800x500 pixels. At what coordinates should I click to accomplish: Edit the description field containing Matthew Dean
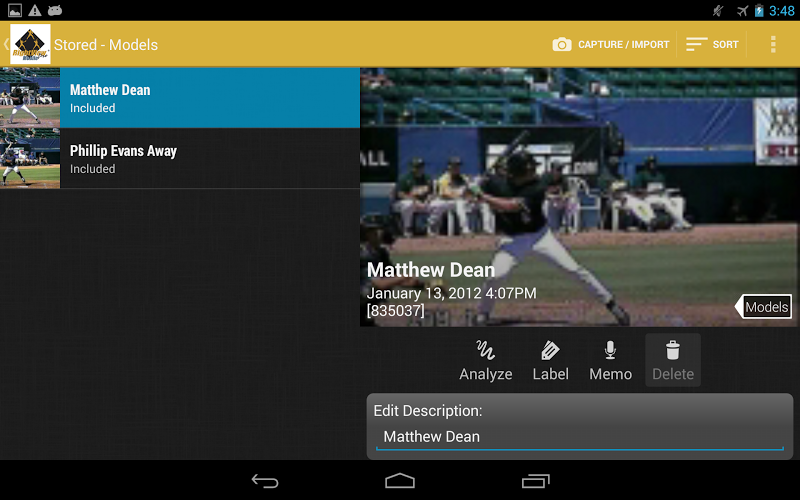[x=580, y=437]
